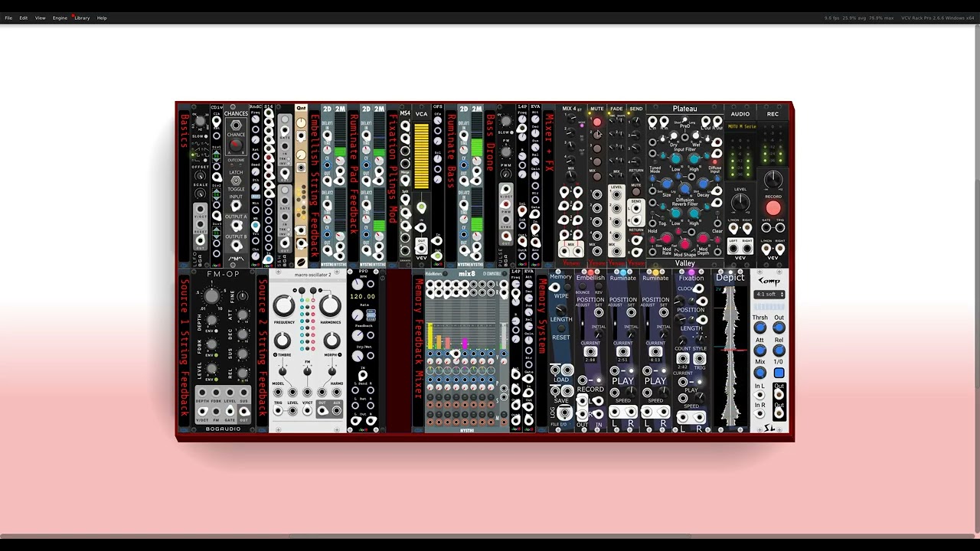The height and width of the screenshot is (551, 980).
Task: Toggle SLOW switch on Bogaudio LFO module
Action: tap(206, 136)
